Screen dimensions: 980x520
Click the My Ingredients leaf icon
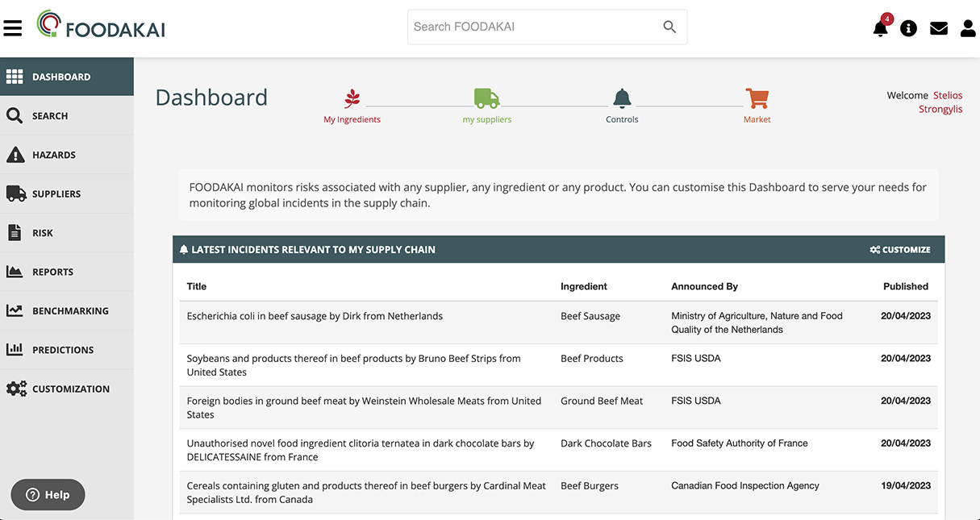pyautogui.click(x=352, y=99)
